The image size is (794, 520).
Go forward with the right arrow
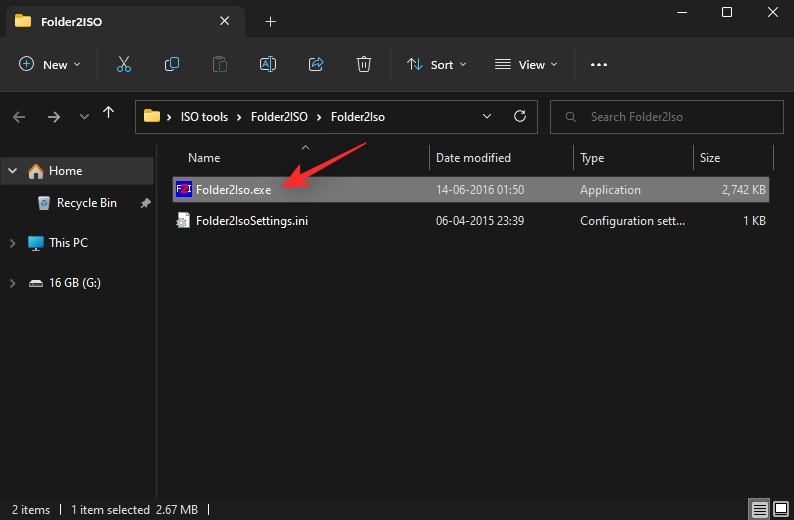(x=54, y=117)
